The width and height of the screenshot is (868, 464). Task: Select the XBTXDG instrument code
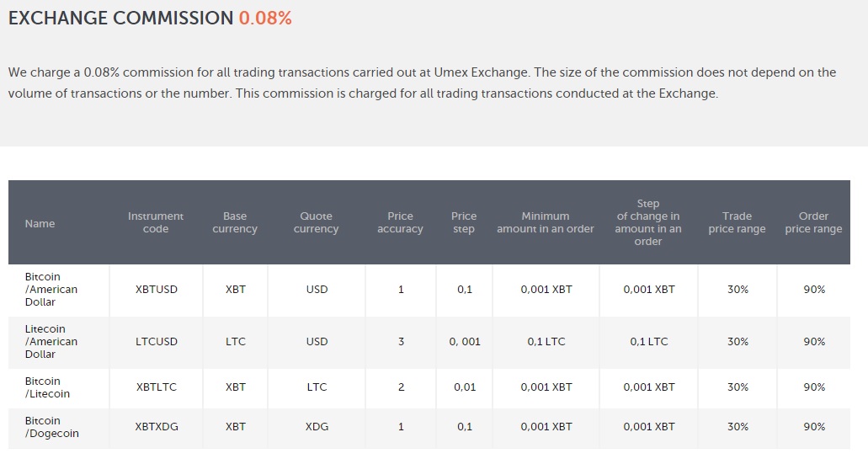157,427
